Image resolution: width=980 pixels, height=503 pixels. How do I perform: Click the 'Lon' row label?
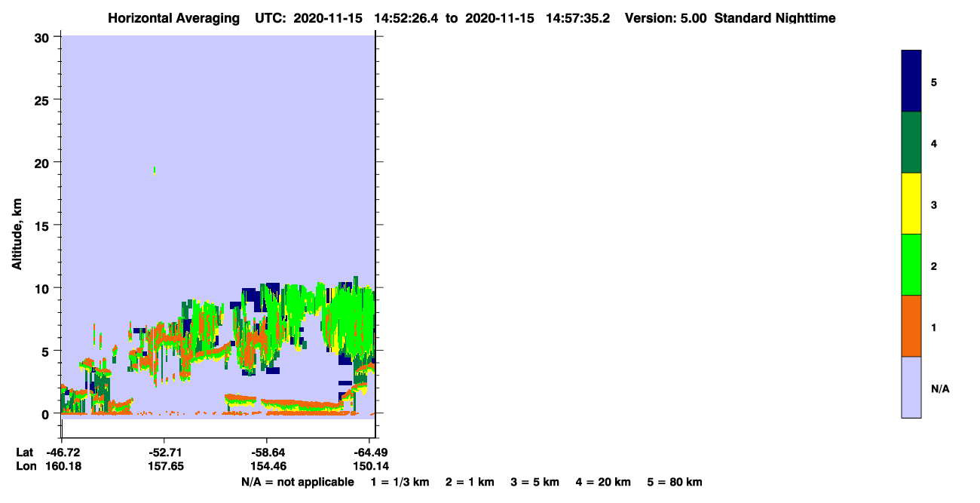tap(25, 466)
